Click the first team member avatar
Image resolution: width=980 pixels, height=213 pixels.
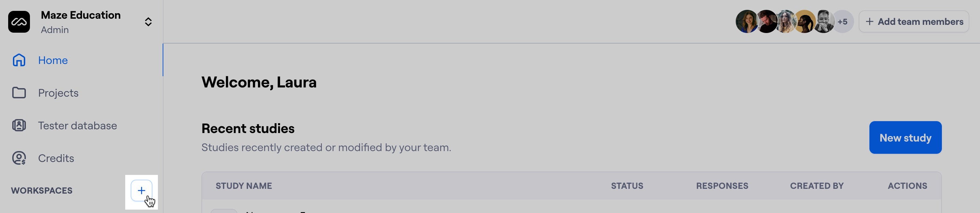(747, 22)
